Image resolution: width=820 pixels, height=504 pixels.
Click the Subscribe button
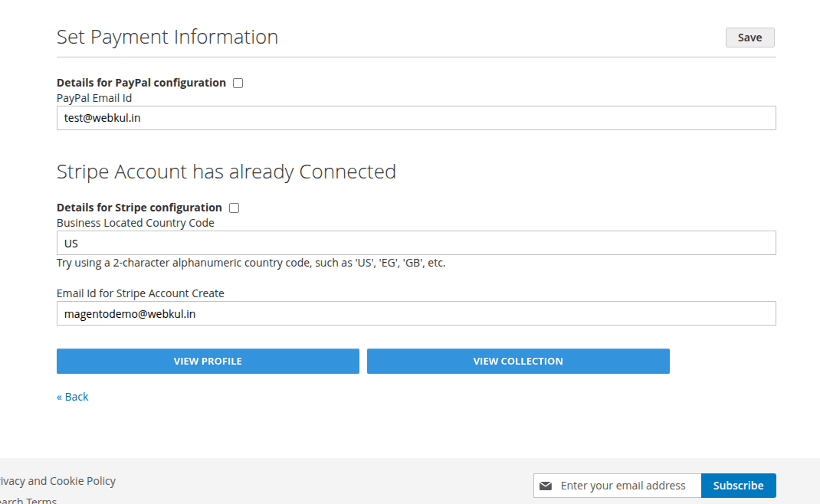(x=737, y=485)
